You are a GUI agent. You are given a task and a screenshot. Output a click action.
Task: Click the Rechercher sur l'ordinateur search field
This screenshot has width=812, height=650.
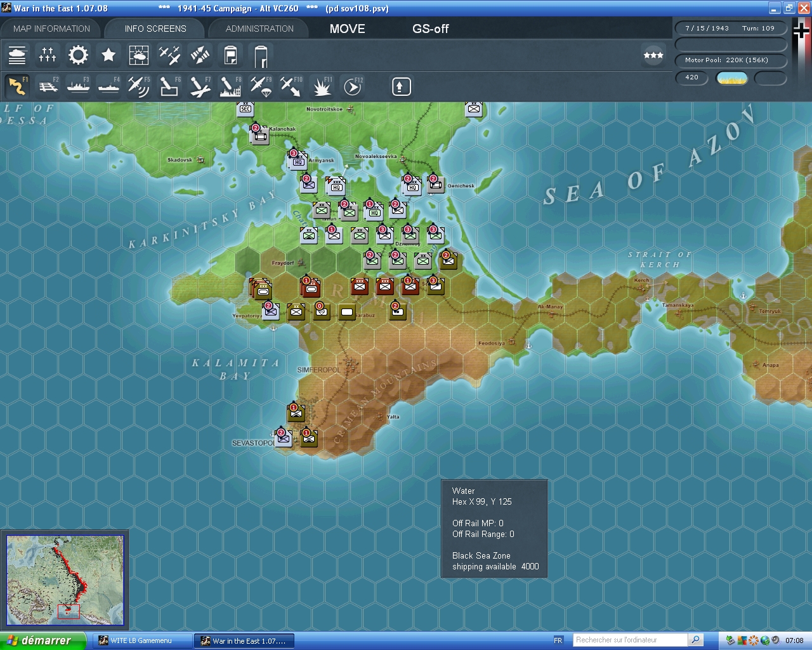(629, 640)
